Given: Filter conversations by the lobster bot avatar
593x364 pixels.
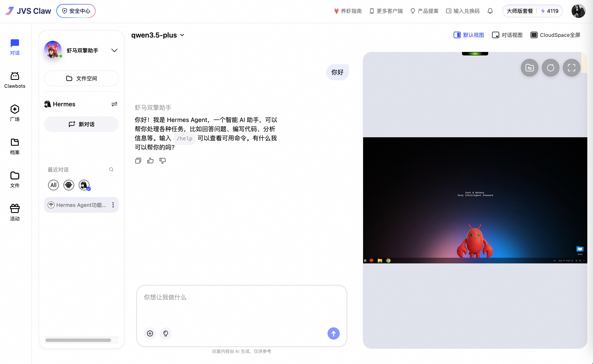Looking at the screenshot, I should pos(69,185).
